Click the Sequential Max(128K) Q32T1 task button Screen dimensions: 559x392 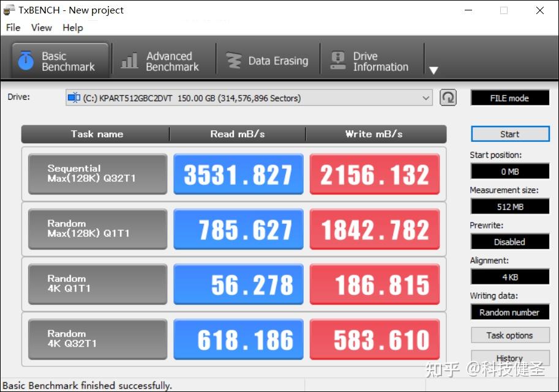click(x=98, y=174)
